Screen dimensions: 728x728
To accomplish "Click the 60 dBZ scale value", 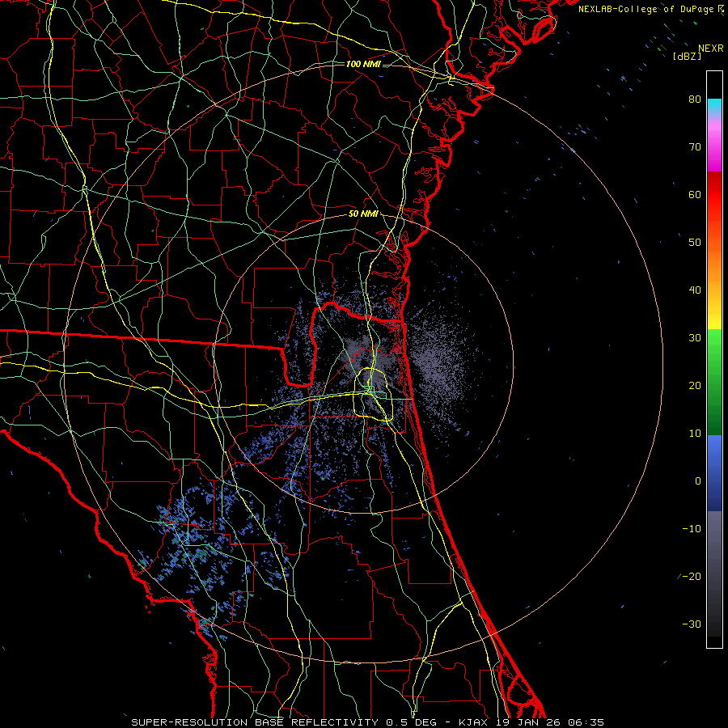I will pyautogui.click(x=695, y=194).
